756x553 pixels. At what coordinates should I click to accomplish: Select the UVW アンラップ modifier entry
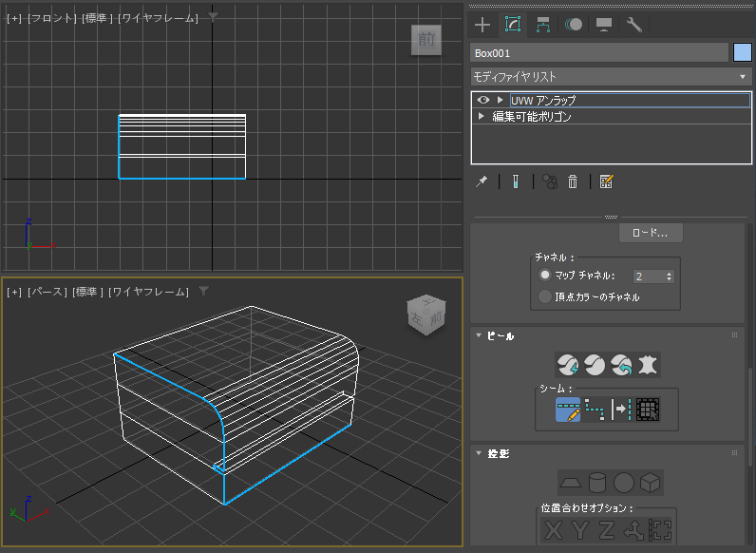click(630, 100)
